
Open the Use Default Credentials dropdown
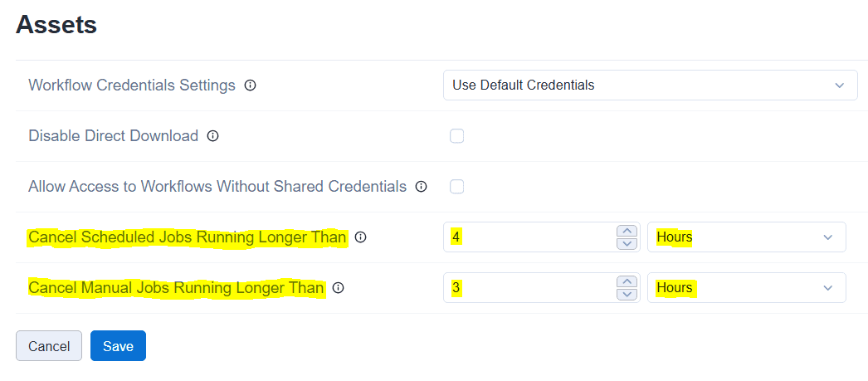650,85
